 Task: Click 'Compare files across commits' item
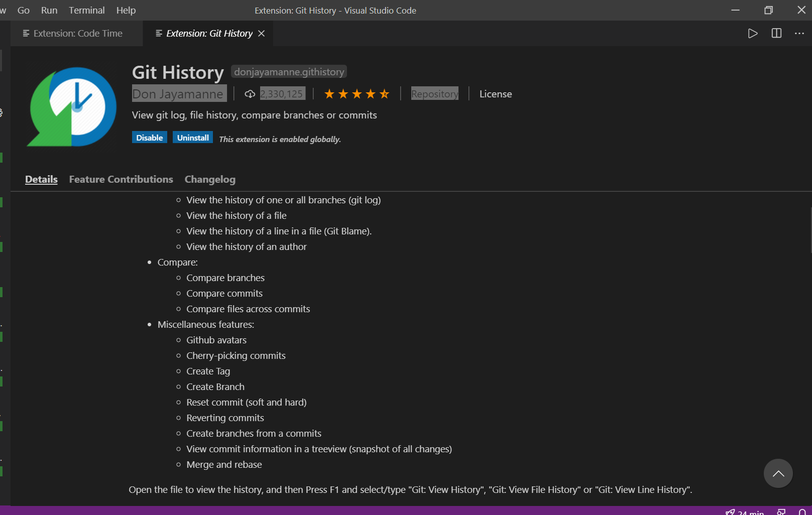(248, 309)
